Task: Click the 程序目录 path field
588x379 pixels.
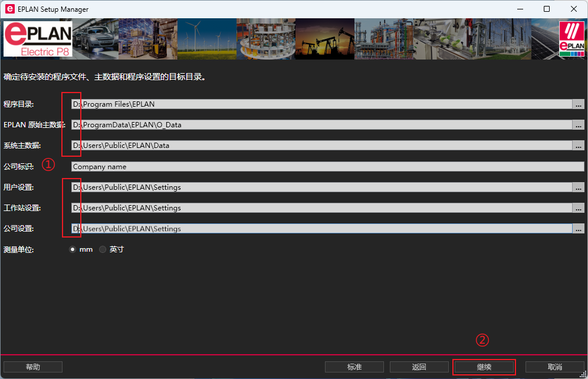Action: click(322, 104)
